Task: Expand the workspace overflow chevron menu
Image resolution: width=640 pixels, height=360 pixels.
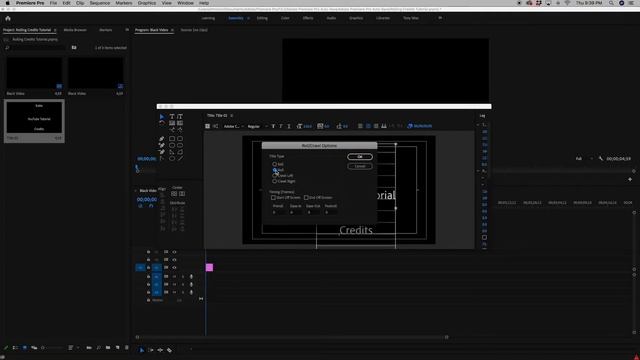Action: 440,18
